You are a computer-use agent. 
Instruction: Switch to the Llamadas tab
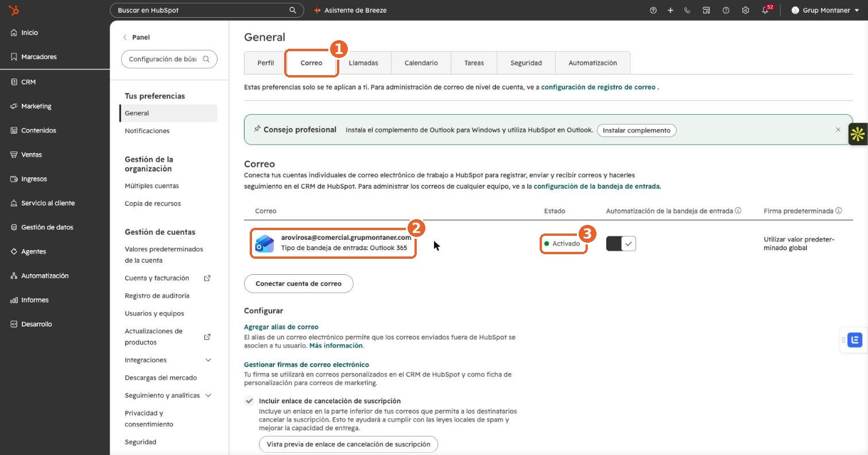(363, 63)
